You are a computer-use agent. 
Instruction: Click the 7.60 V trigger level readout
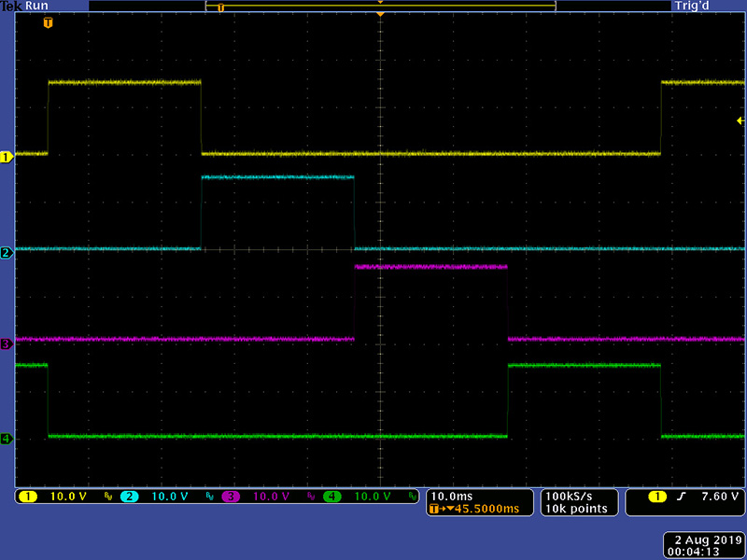718,497
